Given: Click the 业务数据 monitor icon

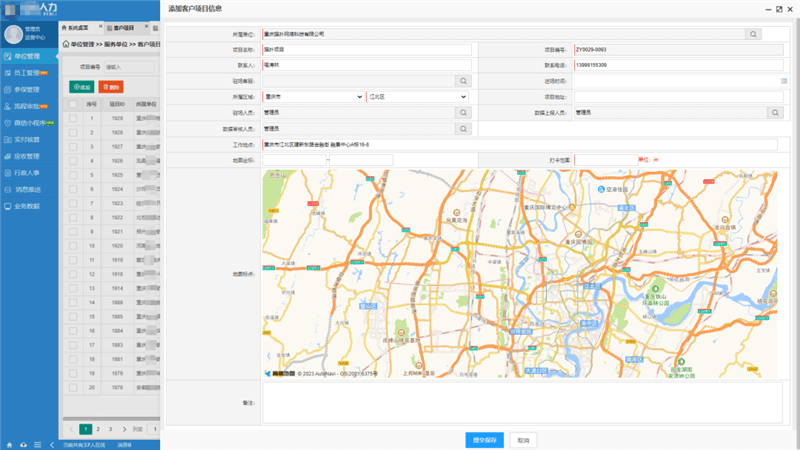Looking at the screenshot, I should pyautogui.click(x=8, y=206).
